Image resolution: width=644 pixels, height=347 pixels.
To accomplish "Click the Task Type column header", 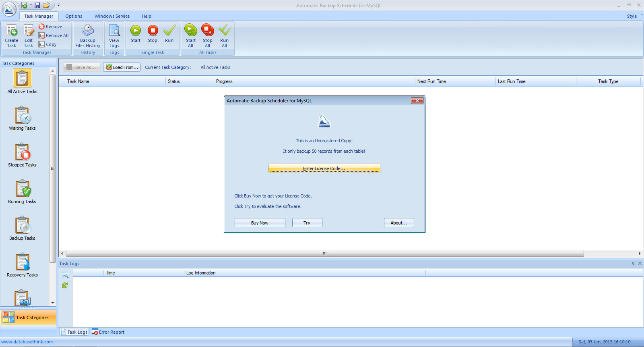I will 608,81.
